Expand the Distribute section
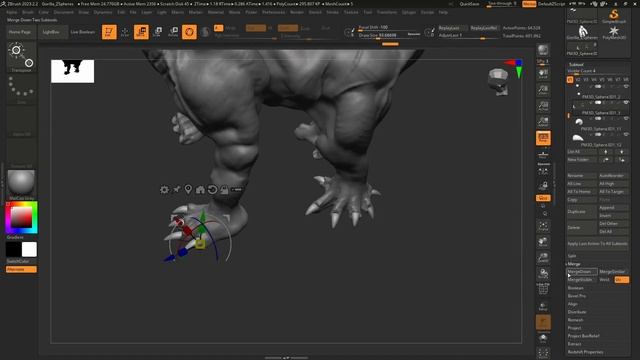Viewport: 640px width, 360px height. click(x=577, y=312)
